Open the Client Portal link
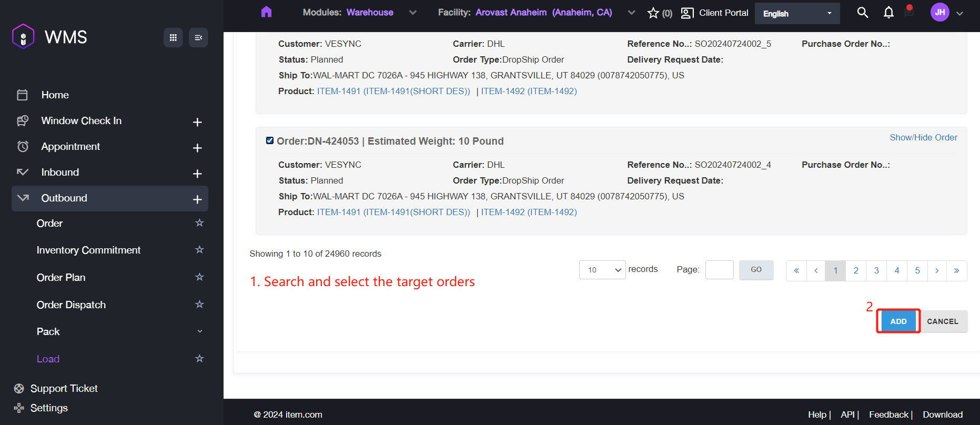 715,13
